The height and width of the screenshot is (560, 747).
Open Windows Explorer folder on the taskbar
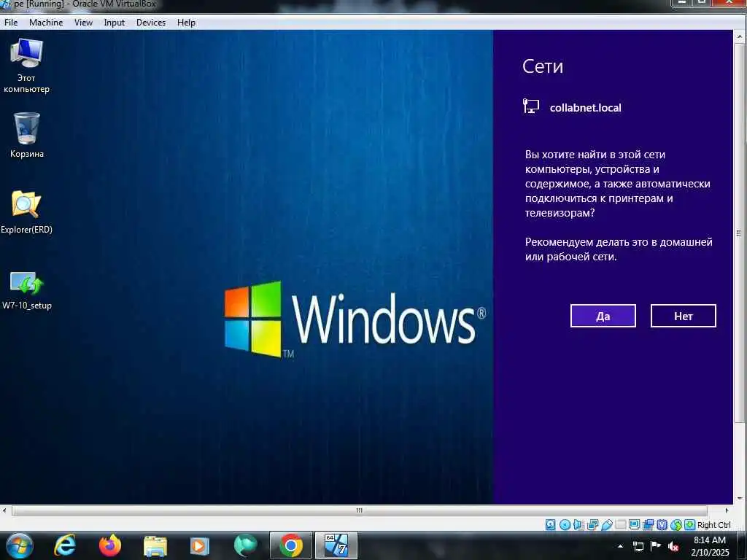click(155, 546)
